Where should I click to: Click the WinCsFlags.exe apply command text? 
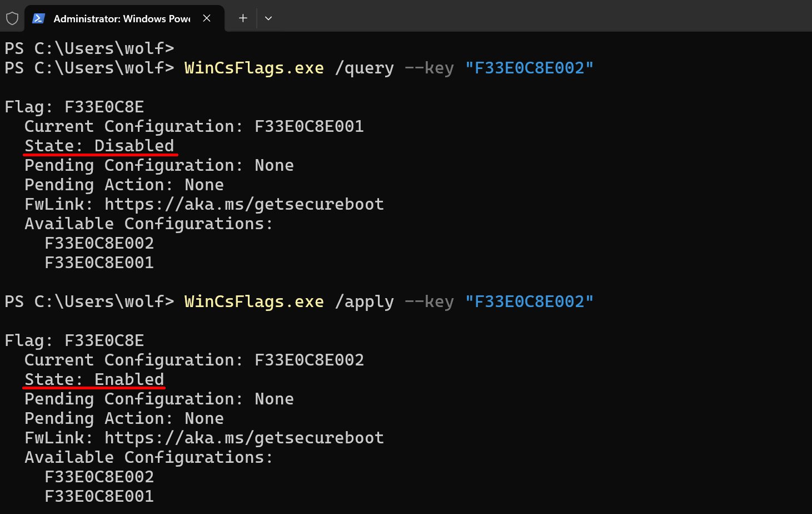pos(253,301)
